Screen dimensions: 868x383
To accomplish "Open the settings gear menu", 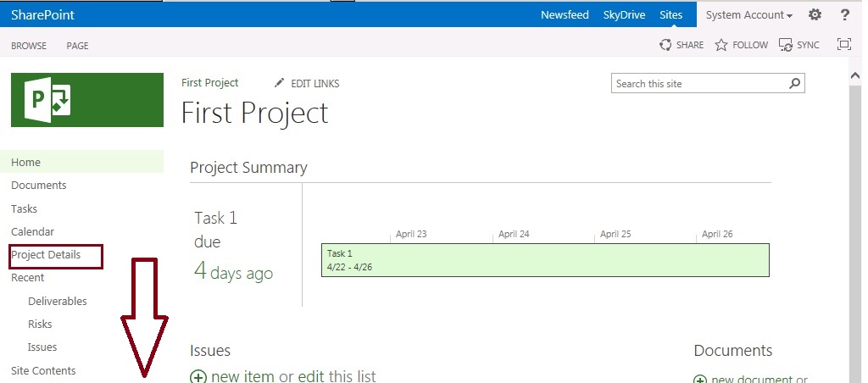I will [x=815, y=15].
